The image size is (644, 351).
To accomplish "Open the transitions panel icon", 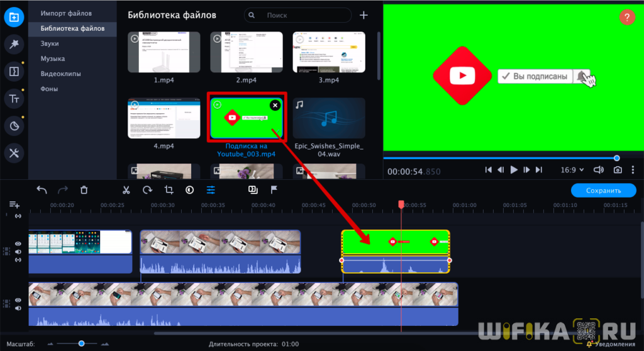I will 14,72.
